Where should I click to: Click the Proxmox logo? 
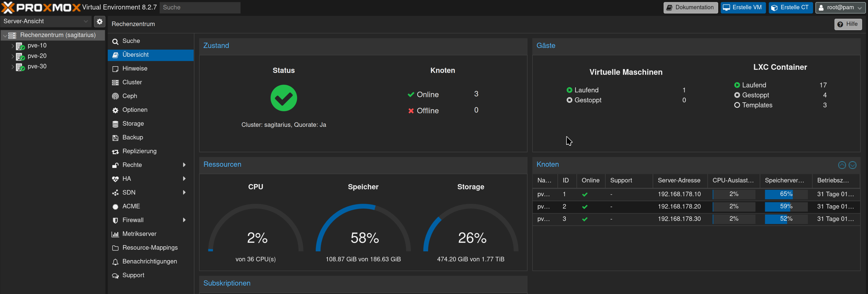pos(41,7)
